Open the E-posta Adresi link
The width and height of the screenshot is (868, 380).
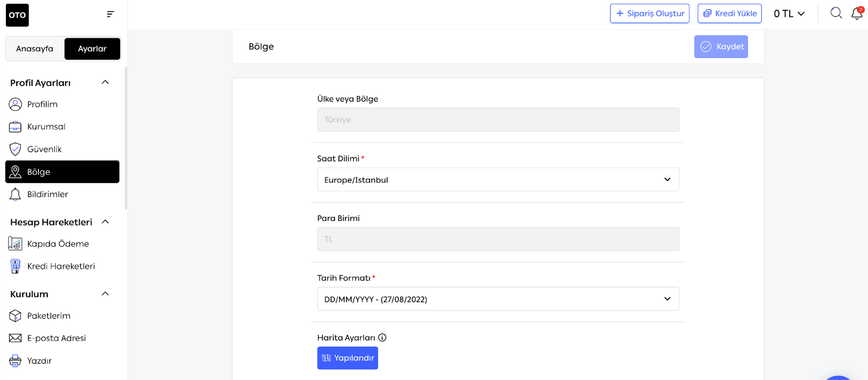pos(62,338)
